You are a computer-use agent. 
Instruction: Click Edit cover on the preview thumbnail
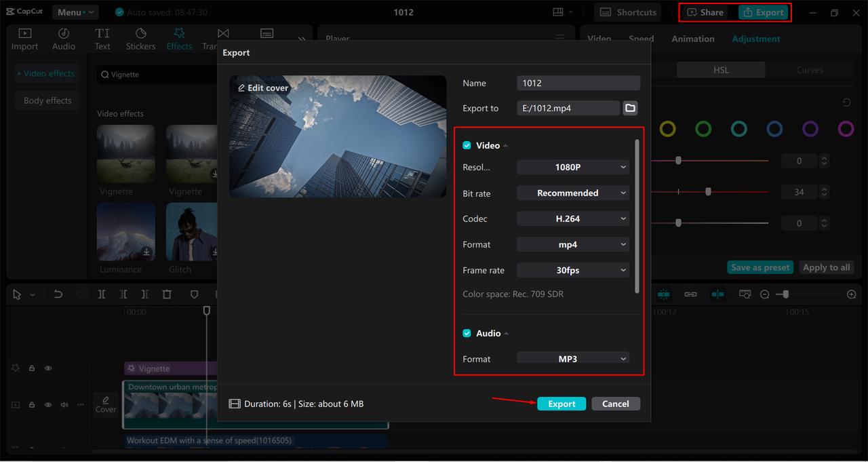point(263,88)
